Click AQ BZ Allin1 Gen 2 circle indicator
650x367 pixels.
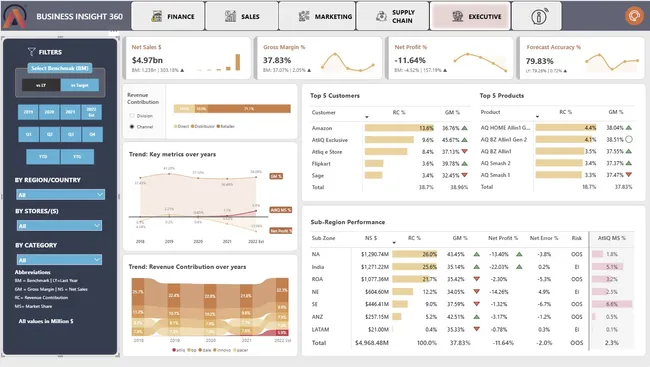(629, 139)
